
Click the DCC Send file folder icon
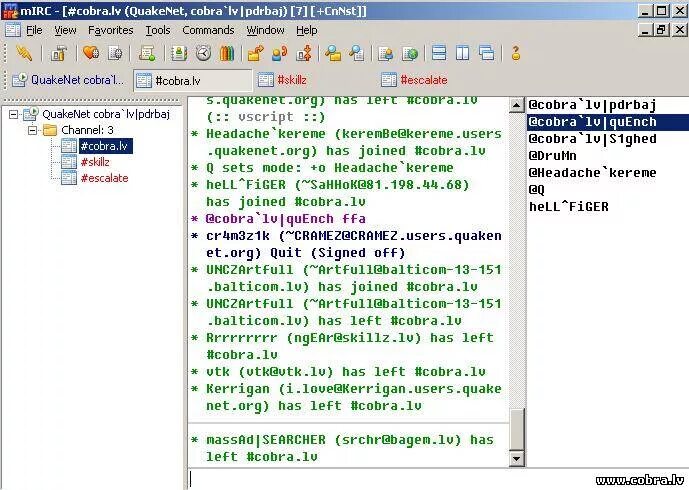256,54
